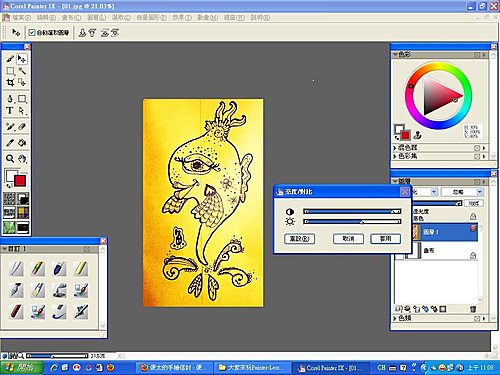Viewport: 500px width, 375px height.
Task: Expand the Mixer panel below the color wheel
Action: 395,148
